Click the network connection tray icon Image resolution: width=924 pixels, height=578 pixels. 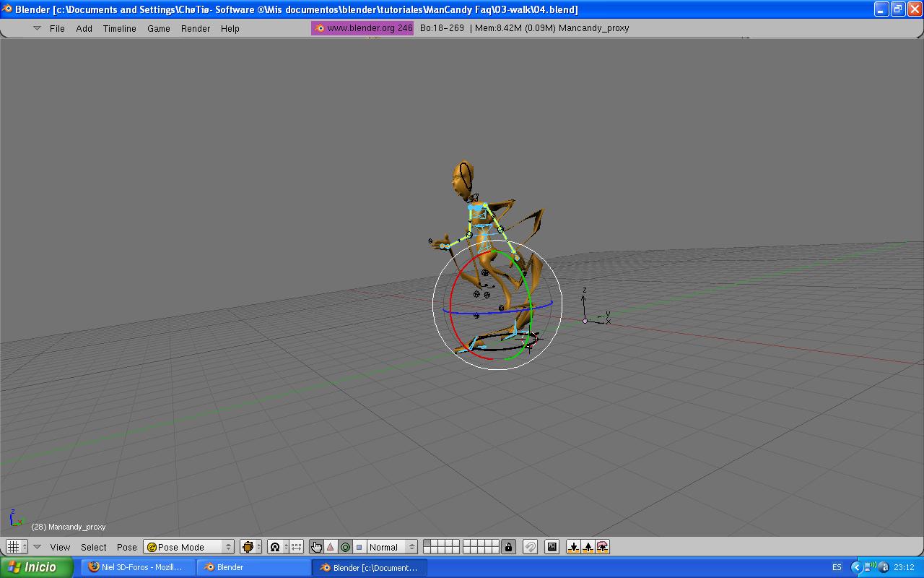871,567
